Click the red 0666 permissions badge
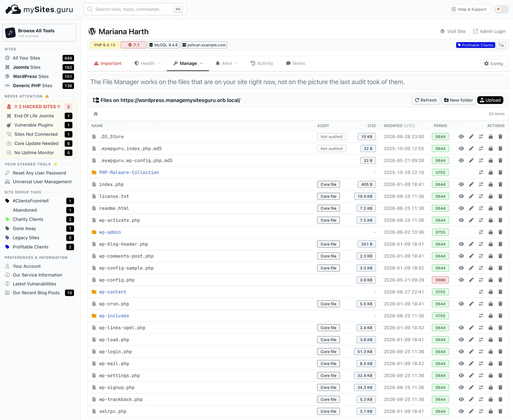Viewport: 513px width, 420px height. [440, 280]
